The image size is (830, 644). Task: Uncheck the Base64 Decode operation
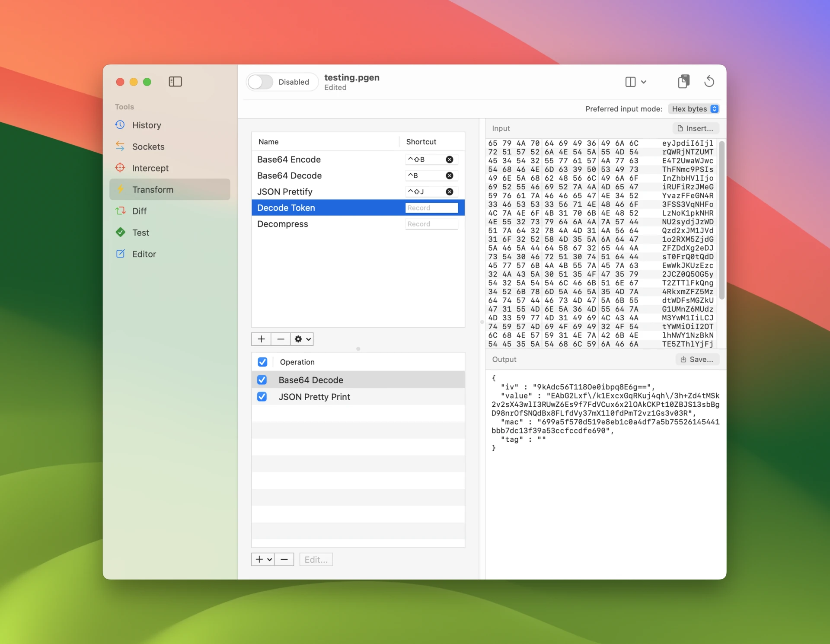coord(262,380)
